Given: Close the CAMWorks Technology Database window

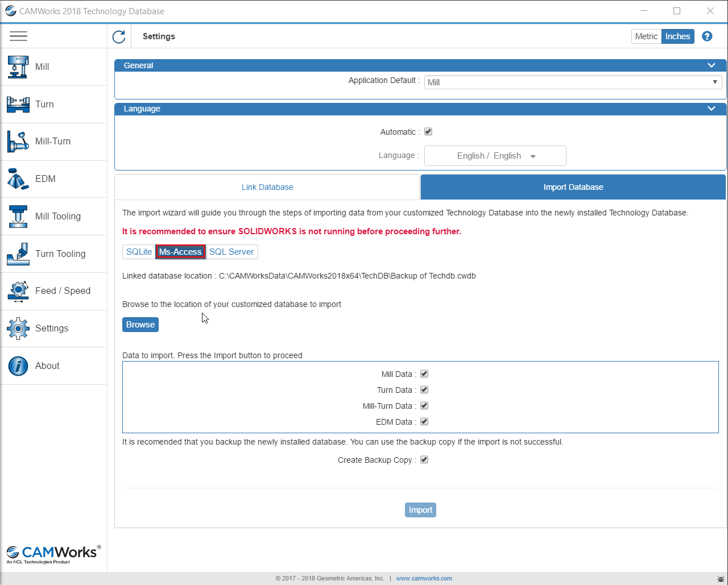Looking at the screenshot, I should [710, 11].
